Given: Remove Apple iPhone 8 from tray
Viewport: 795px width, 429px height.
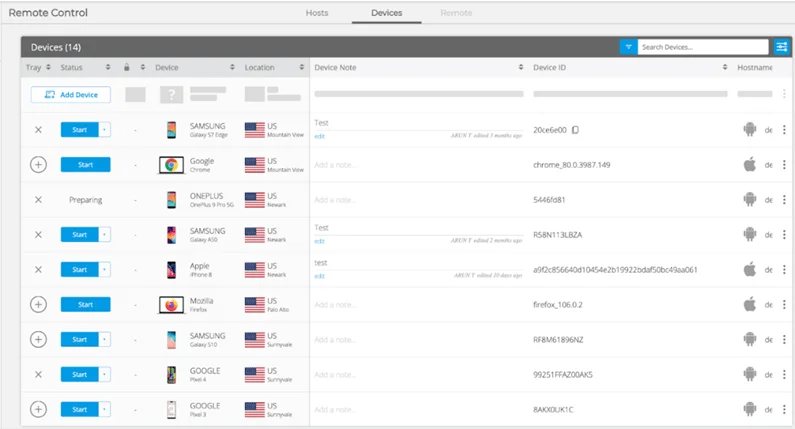Looking at the screenshot, I should [x=38, y=270].
